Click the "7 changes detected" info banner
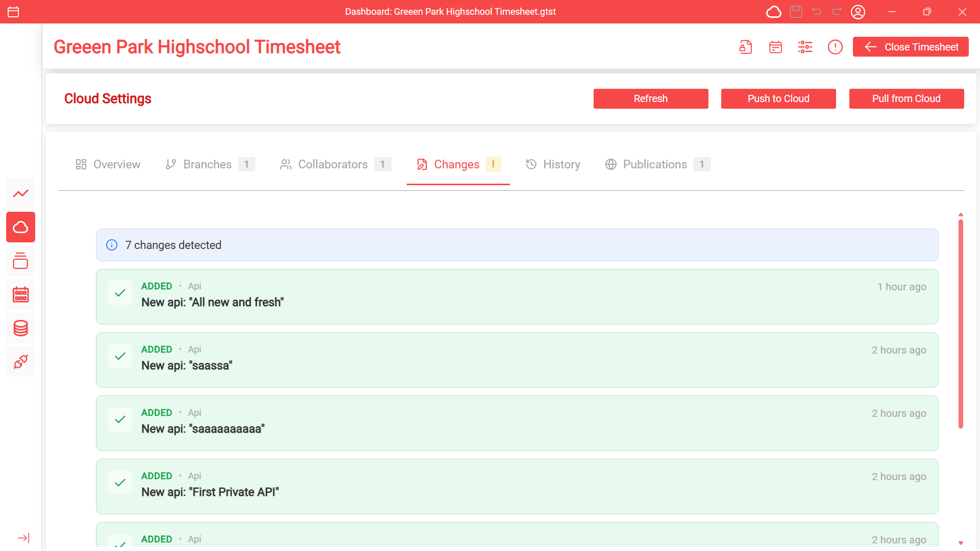The height and width of the screenshot is (551, 980). (x=517, y=245)
